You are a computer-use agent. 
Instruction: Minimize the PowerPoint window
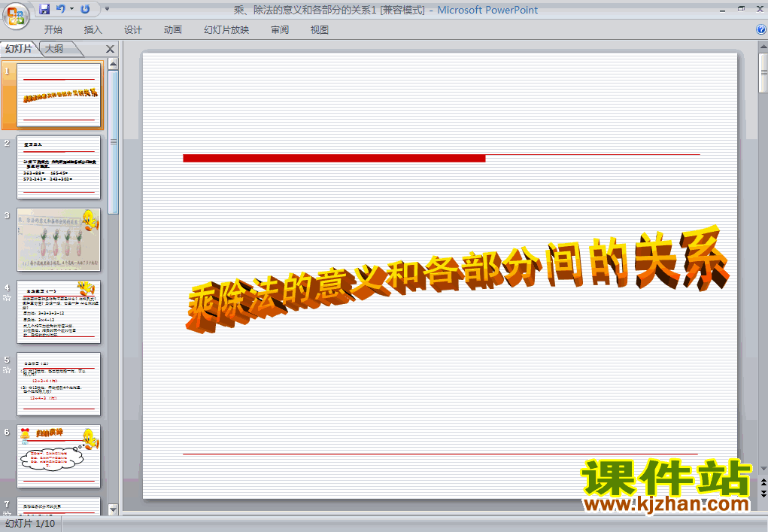click(722, 9)
